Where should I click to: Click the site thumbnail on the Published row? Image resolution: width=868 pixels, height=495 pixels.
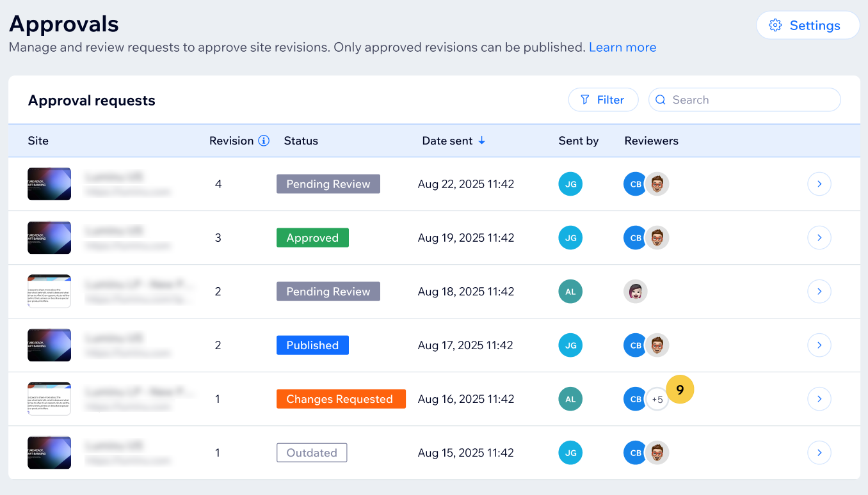(49, 345)
